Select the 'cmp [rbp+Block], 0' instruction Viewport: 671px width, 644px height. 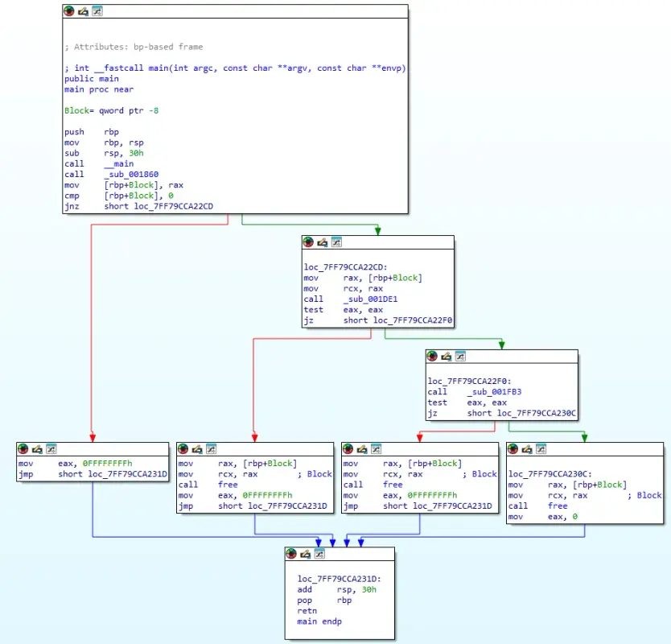(x=119, y=196)
